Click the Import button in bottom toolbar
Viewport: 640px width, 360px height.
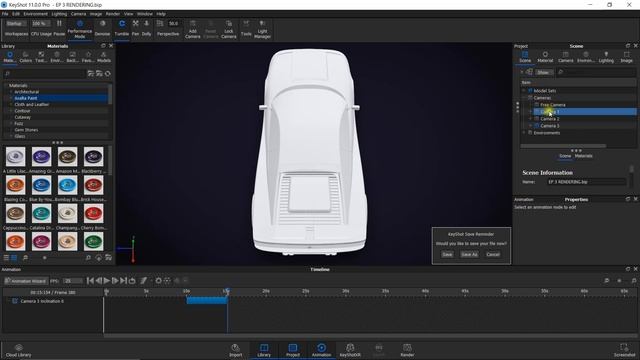pyautogui.click(x=236, y=350)
